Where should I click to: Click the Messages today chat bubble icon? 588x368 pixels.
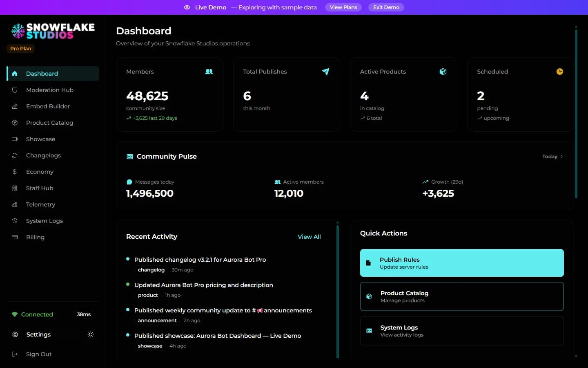129,182
